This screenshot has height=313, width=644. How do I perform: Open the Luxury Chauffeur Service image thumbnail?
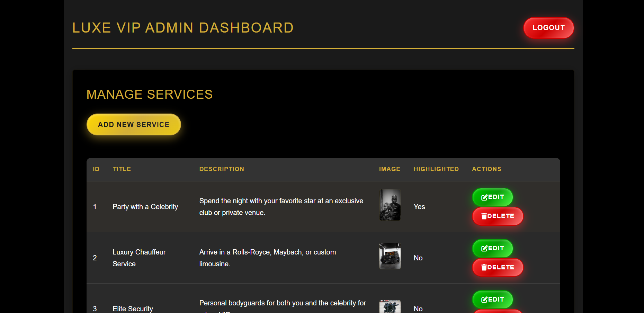pyautogui.click(x=390, y=256)
